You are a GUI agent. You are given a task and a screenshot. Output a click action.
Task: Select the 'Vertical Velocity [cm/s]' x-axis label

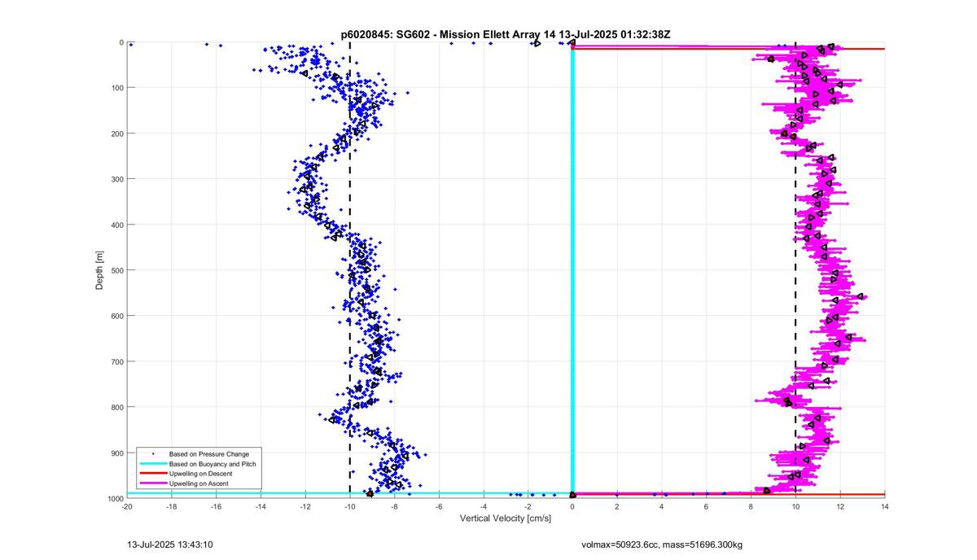click(x=506, y=518)
